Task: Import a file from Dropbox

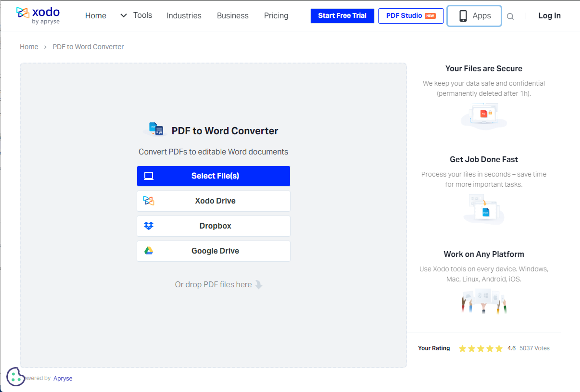Action: click(213, 226)
